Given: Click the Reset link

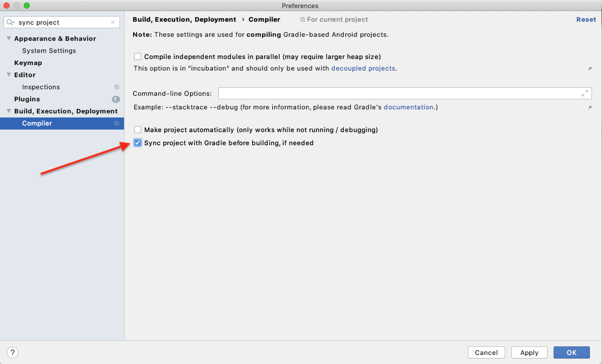Looking at the screenshot, I should point(586,20).
